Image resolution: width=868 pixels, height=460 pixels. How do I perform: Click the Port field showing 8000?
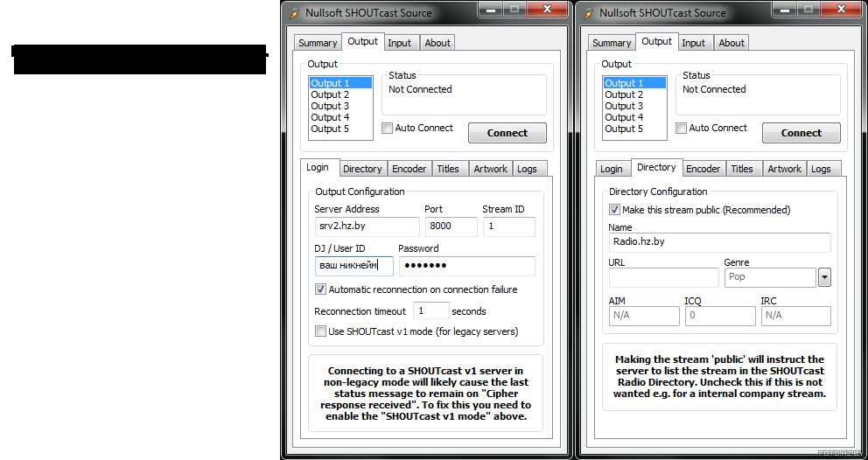(451, 227)
